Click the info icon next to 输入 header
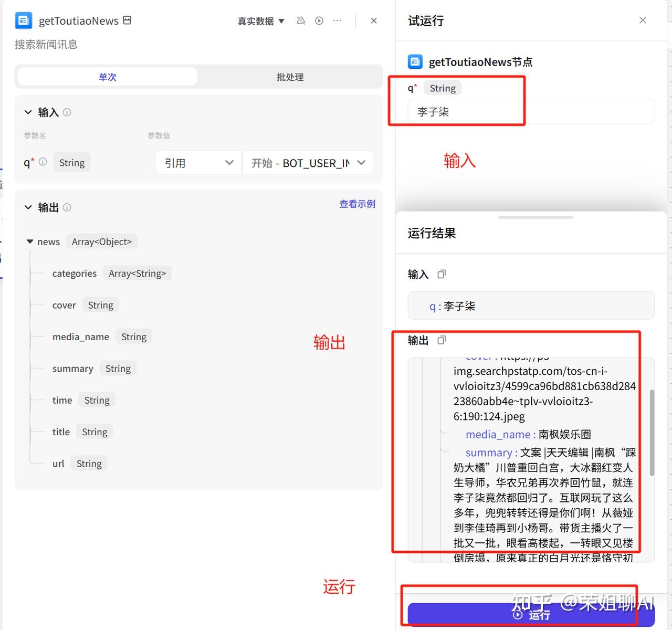Image resolution: width=672 pixels, height=630 pixels. tap(67, 112)
